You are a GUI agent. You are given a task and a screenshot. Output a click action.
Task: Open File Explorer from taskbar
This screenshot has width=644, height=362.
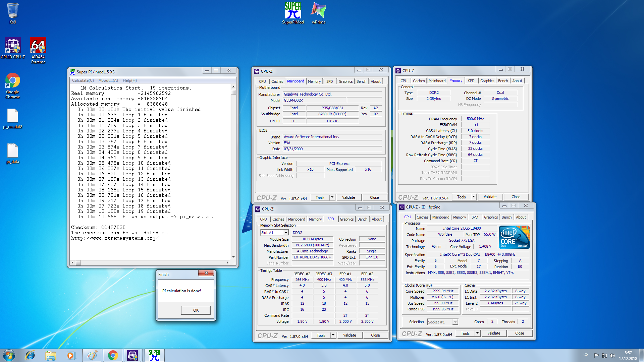[51, 355]
